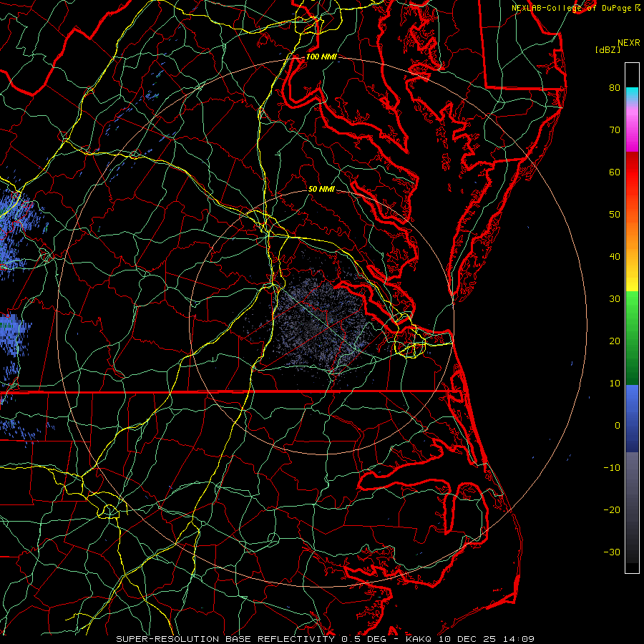This screenshot has width=644, height=644.
Task: Click the SUPER-RESOLUTION BASE REFLECTIVITY caption text
Action: pyautogui.click(x=227, y=639)
